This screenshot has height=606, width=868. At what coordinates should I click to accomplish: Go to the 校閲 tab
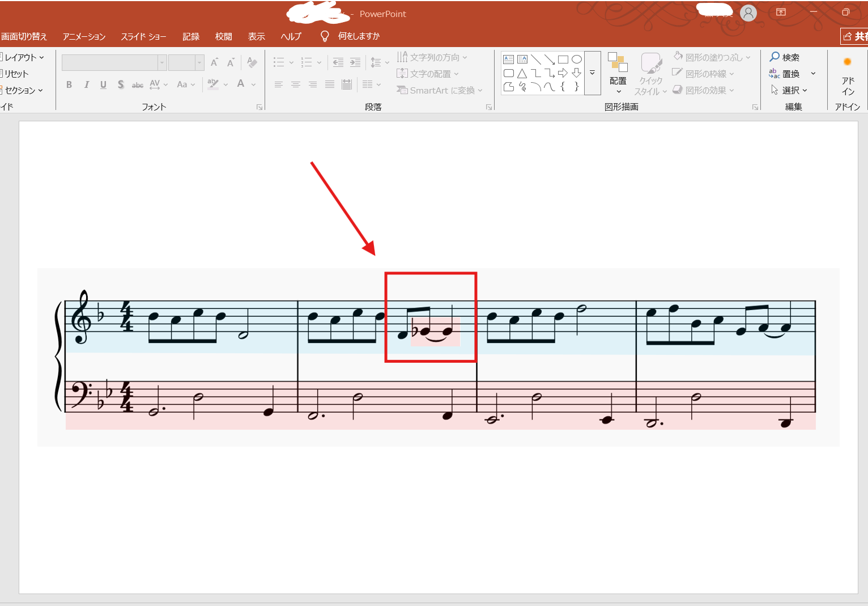(224, 36)
